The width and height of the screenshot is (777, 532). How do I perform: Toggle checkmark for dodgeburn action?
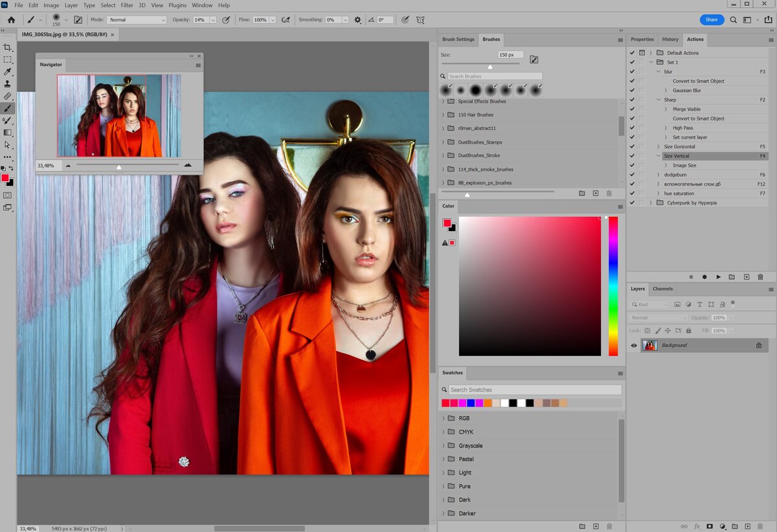(632, 175)
